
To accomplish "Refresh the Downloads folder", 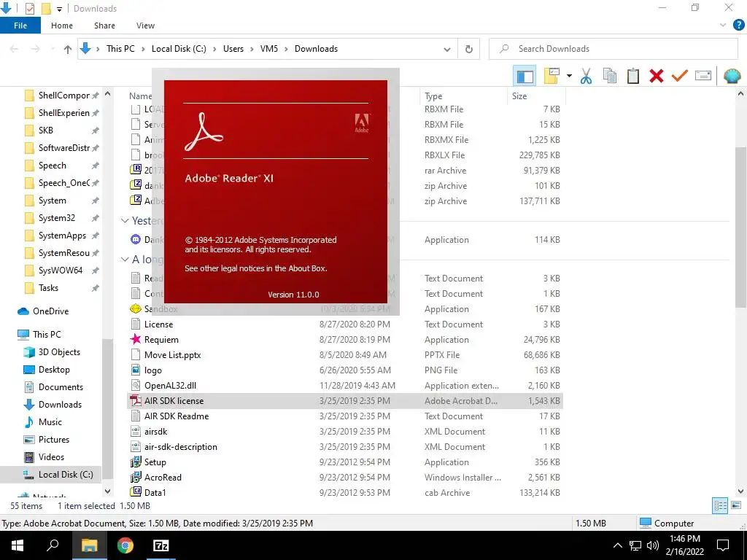I will coord(469,49).
